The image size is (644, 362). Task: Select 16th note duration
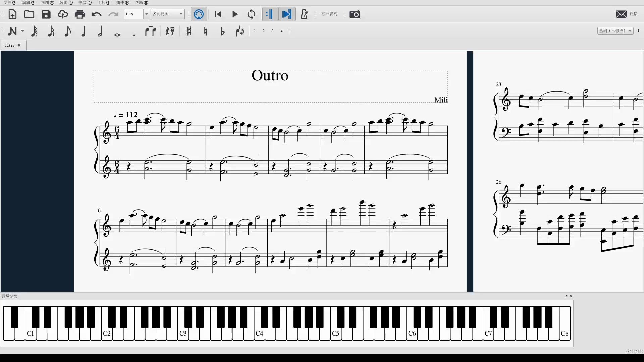point(51,31)
